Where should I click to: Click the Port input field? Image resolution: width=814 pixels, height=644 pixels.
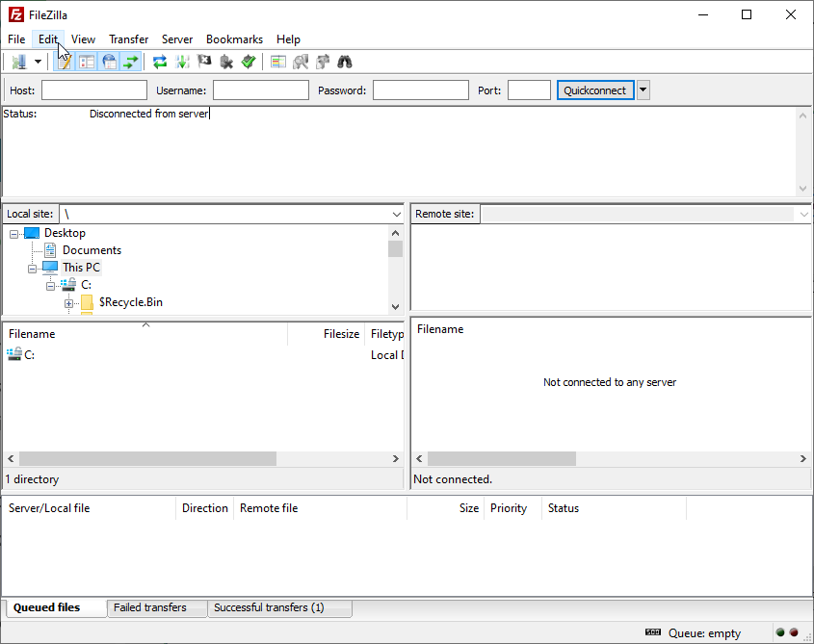pos(529,90)
